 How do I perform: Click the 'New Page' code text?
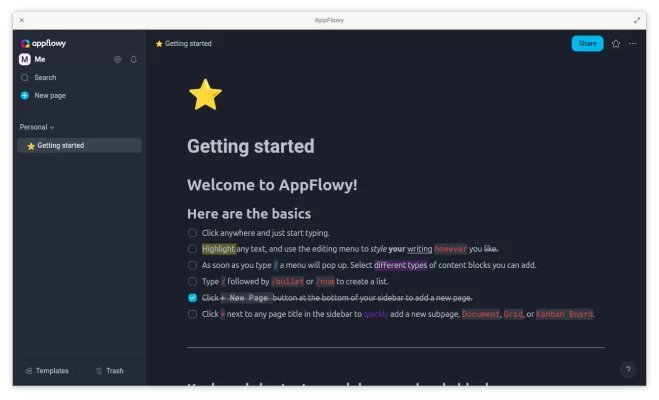click(248, 298)
